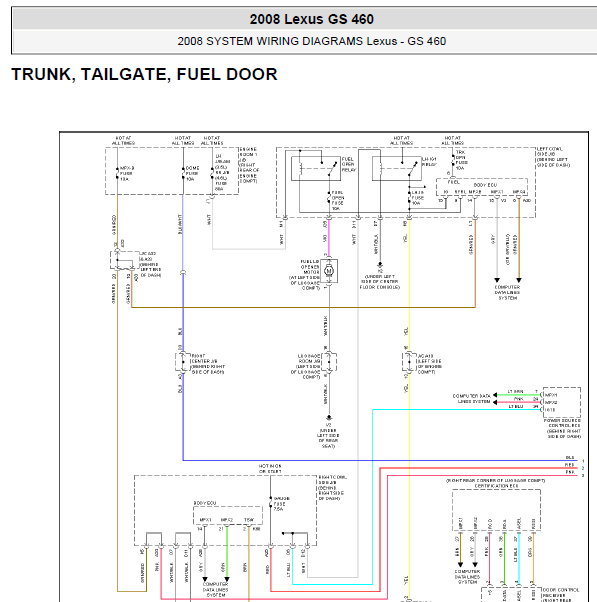Click 'CERTIFICATION ECU' label
This screenshot has height=602, width=597.
(496, 486)
